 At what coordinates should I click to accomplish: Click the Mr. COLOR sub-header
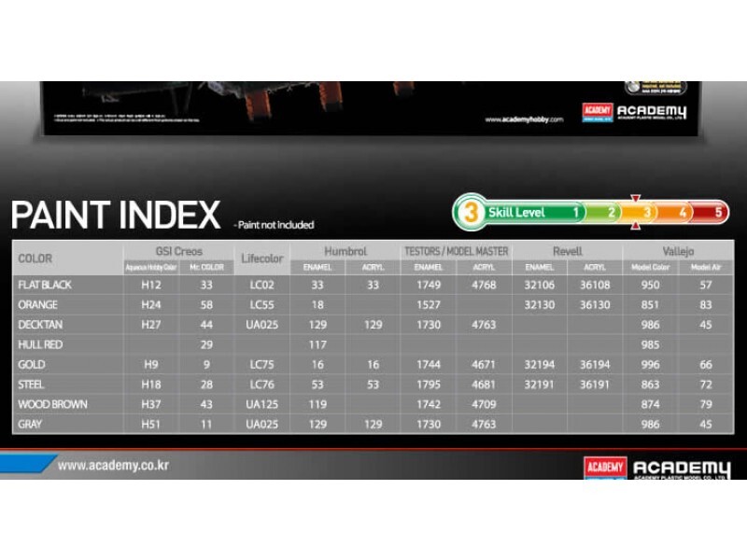pyautogui.click(x=206, y=267)
